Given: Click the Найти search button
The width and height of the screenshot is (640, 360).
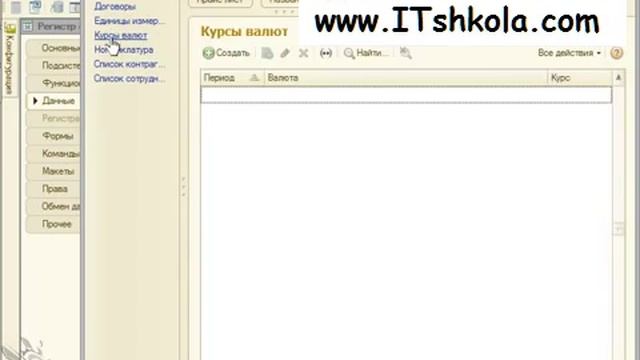Looking at the screenshot, I should (366, 53).
